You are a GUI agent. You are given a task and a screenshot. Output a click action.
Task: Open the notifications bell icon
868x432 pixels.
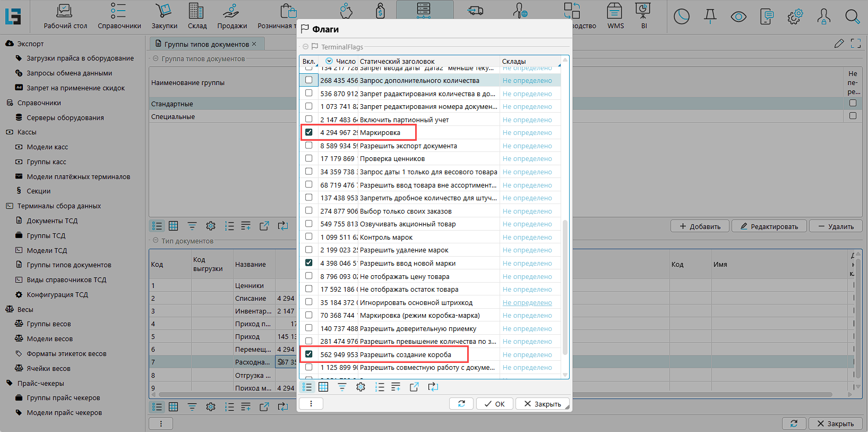point(710,17)
